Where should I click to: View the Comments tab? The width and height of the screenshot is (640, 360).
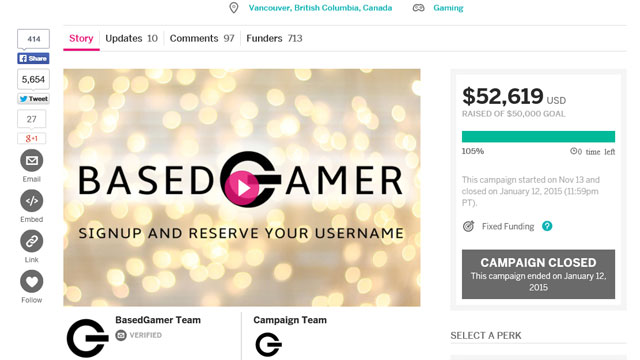point(202,38)
